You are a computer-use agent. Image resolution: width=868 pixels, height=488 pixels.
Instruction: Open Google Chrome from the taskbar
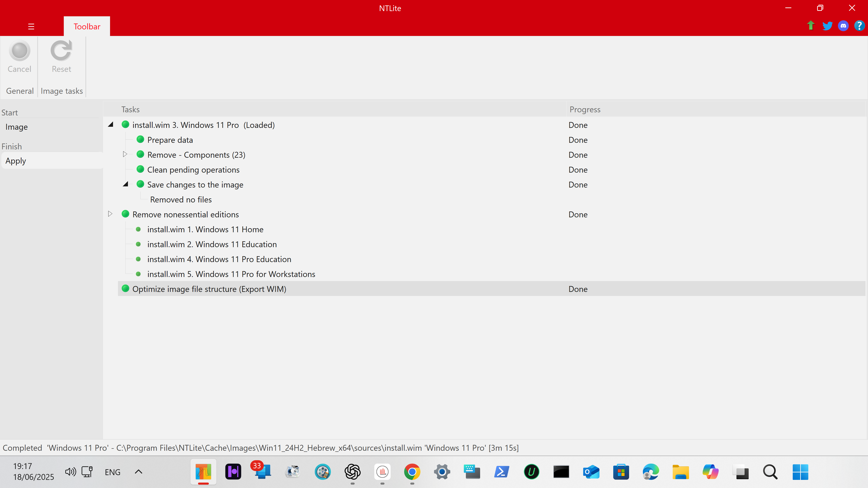click(412, 472)
